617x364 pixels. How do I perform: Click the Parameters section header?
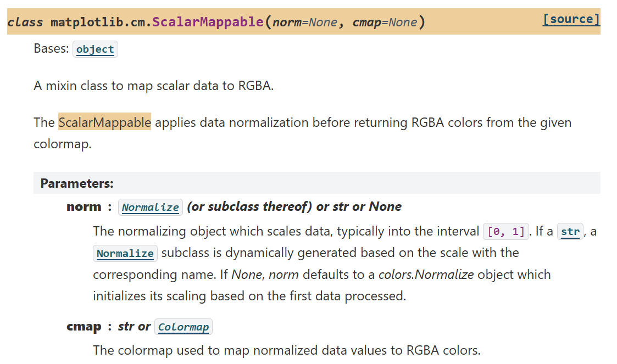[x=77, y=183]
